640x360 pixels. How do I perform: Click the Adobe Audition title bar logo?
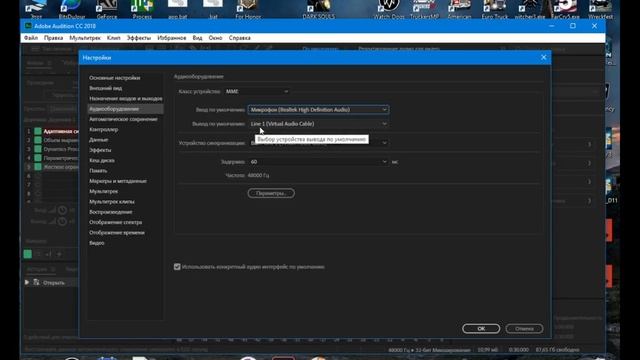coord(28,26)
